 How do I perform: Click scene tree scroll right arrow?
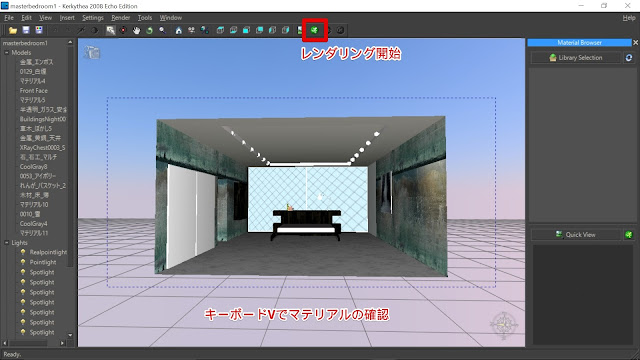62,343
